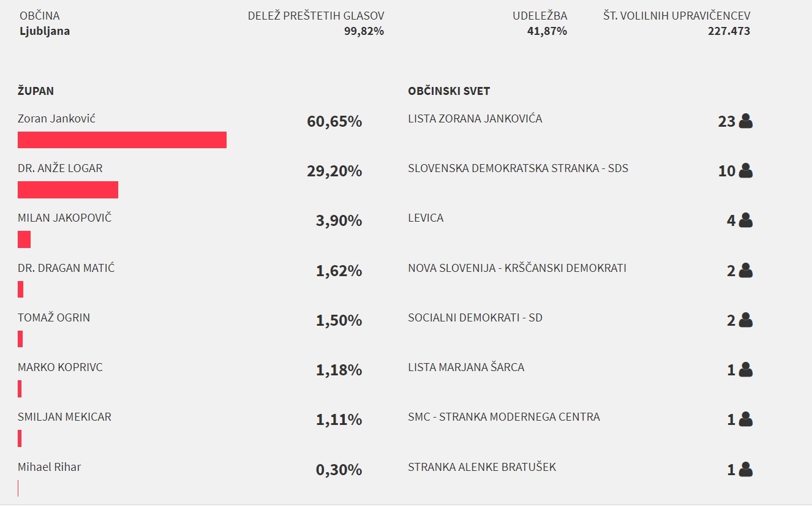Click the person icon for Socialni demokrati
The image size is (812, 507).
point(745,320)
